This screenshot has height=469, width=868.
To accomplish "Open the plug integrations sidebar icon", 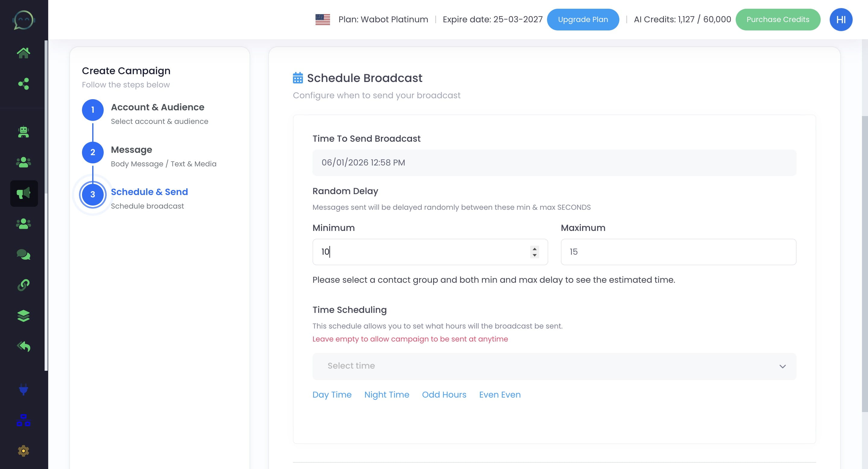I will coord(24,389).
